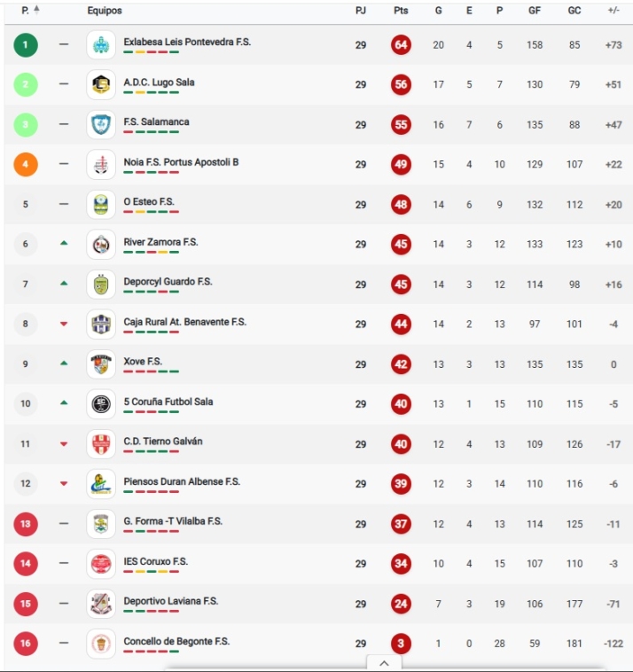
Task: Click Deporcyl Guardo recent form indicator bars
Action: 151,292
